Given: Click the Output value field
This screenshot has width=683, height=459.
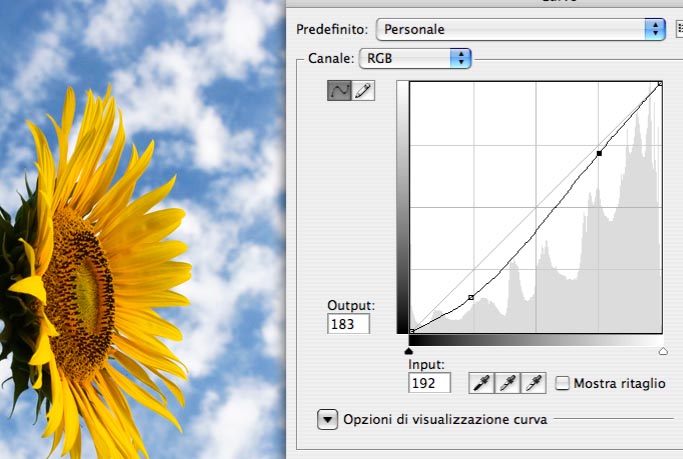Looking at the screenshot, I should tap(348, 324).
